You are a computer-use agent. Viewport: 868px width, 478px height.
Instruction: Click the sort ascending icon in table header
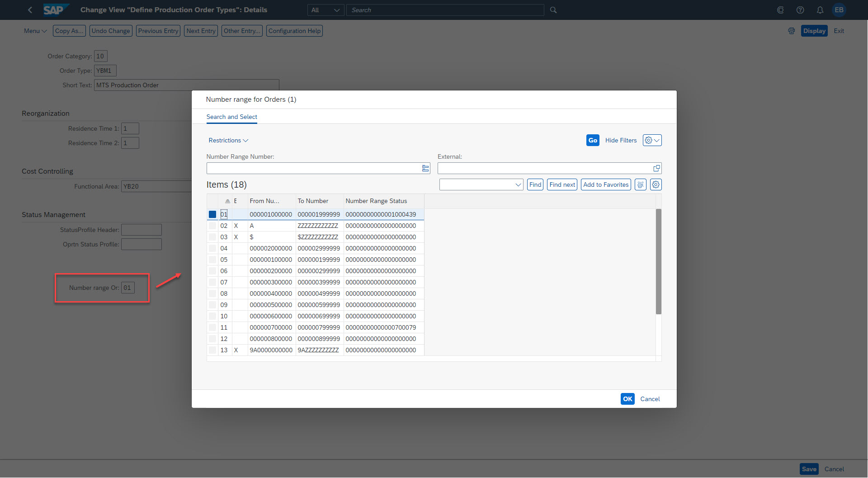pos(227,201)
